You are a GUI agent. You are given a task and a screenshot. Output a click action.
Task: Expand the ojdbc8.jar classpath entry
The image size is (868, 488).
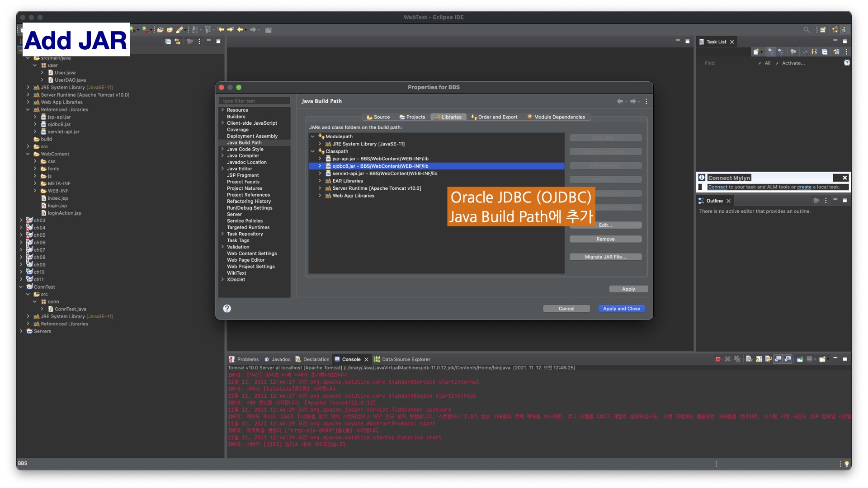pos(320,166)
